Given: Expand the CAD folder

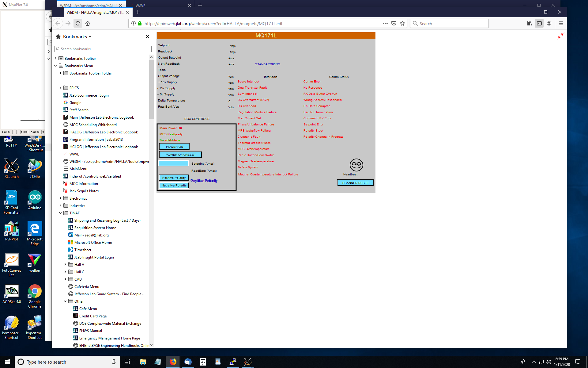Looking at the screenshot, I should click(x=65, y=279).
